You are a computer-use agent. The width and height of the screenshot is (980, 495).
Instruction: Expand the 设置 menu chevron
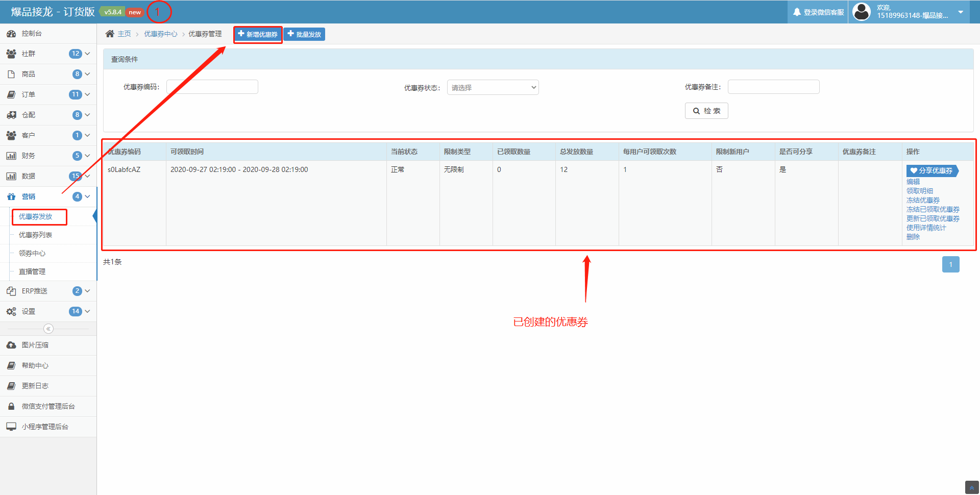(x=87, y=312)
